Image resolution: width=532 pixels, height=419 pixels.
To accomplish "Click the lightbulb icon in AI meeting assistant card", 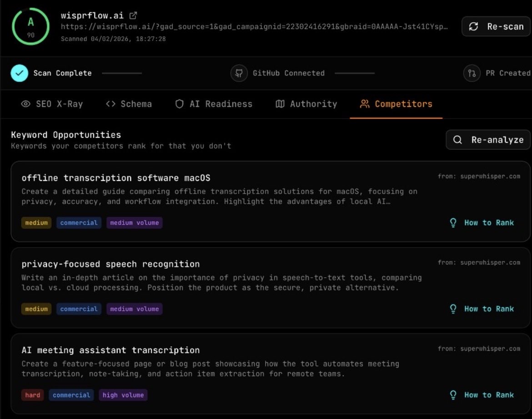I will click(x=453, y=395).
